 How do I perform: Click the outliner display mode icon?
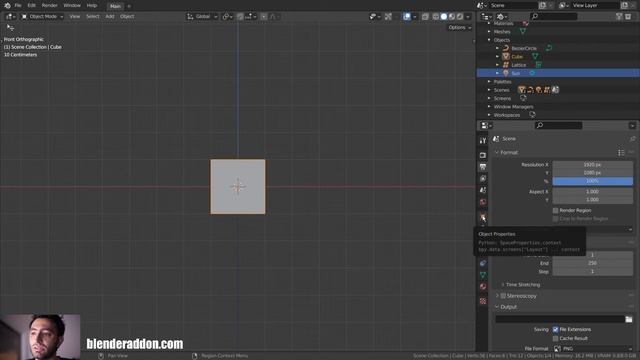point(502,16)
